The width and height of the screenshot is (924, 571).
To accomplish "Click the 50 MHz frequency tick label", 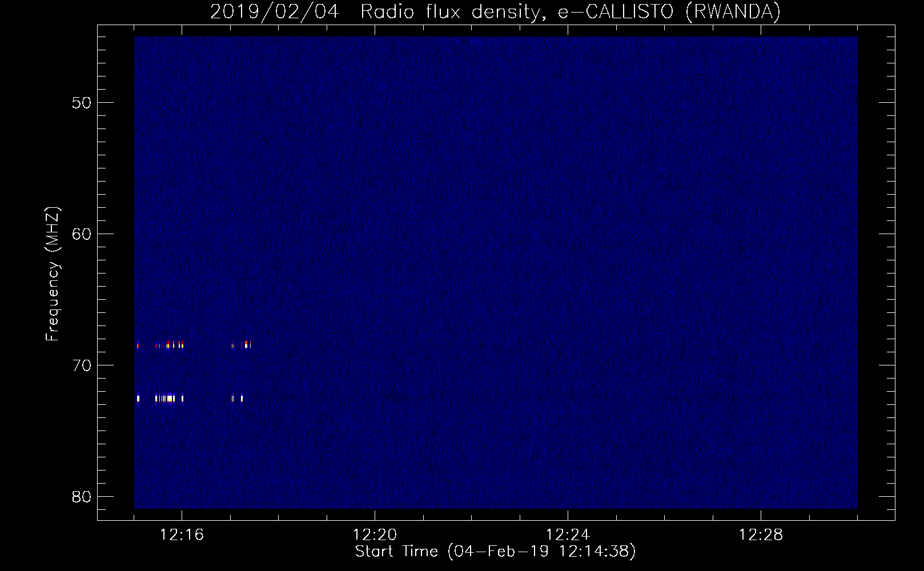I will tap(82, 103).
